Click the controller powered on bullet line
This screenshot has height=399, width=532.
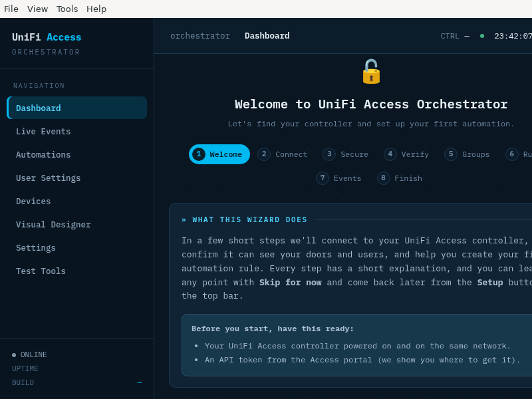click(x=358, y=346)
